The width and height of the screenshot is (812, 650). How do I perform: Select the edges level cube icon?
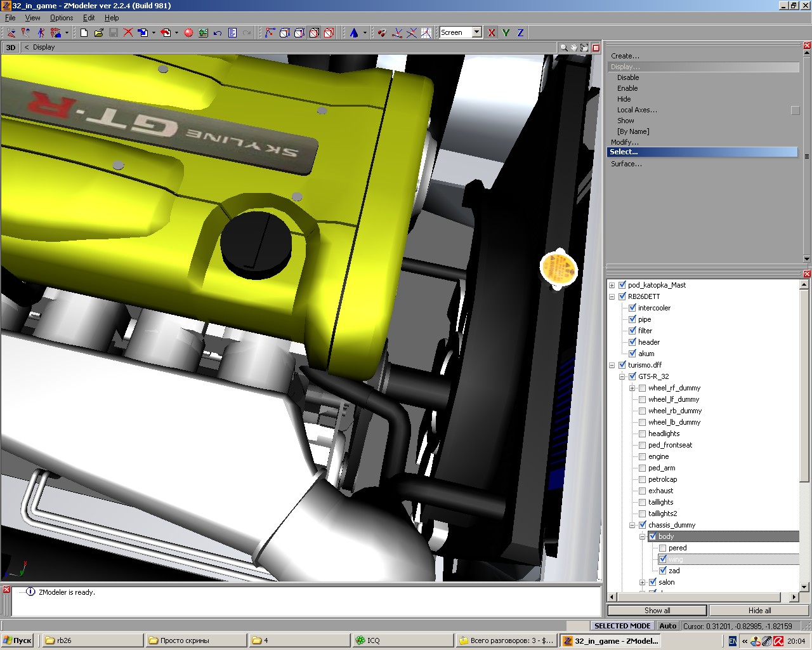(285, 32)
